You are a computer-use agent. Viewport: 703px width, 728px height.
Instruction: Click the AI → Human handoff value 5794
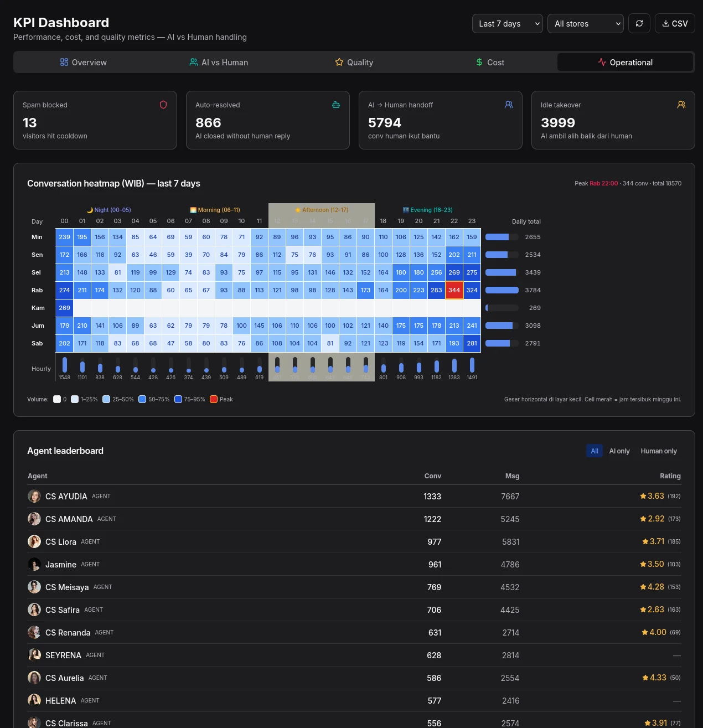pos(385,123)
